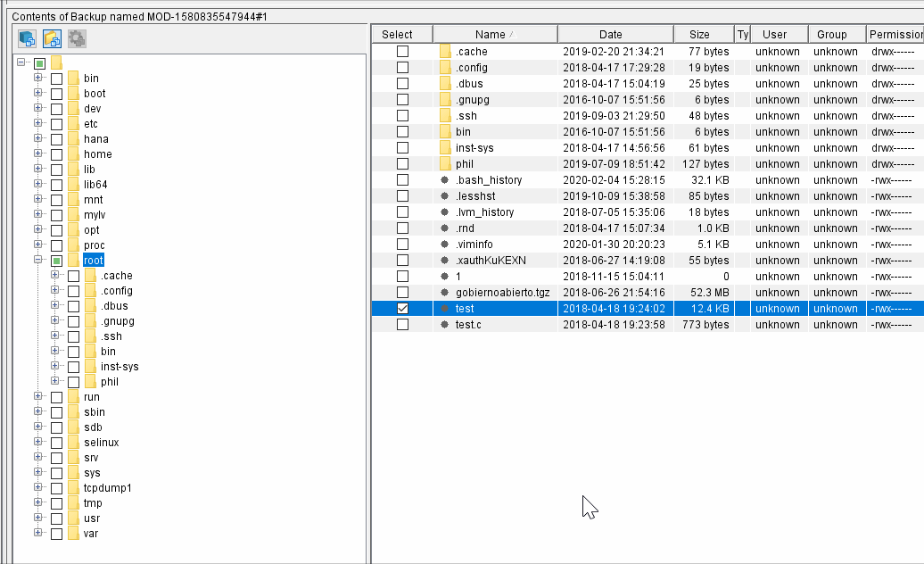The image size is (924, 564).
Task: Check the checkbox for test.c
Action: 402,324
